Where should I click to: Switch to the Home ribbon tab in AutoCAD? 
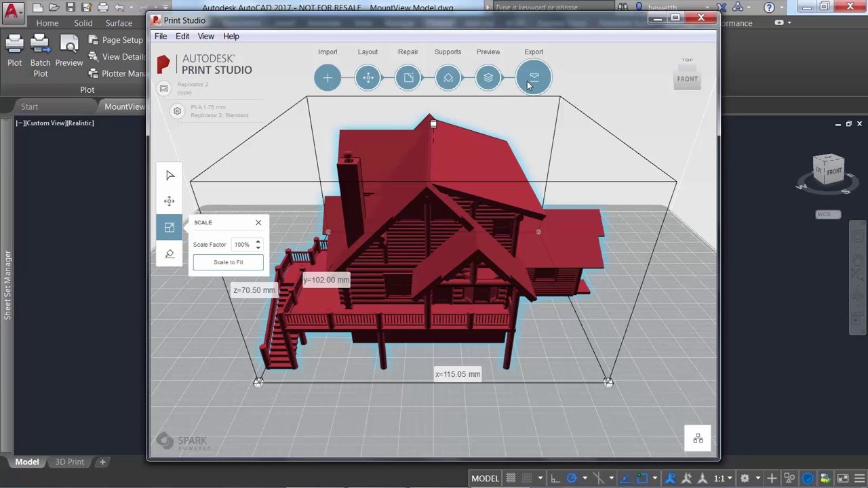(47, 23)
